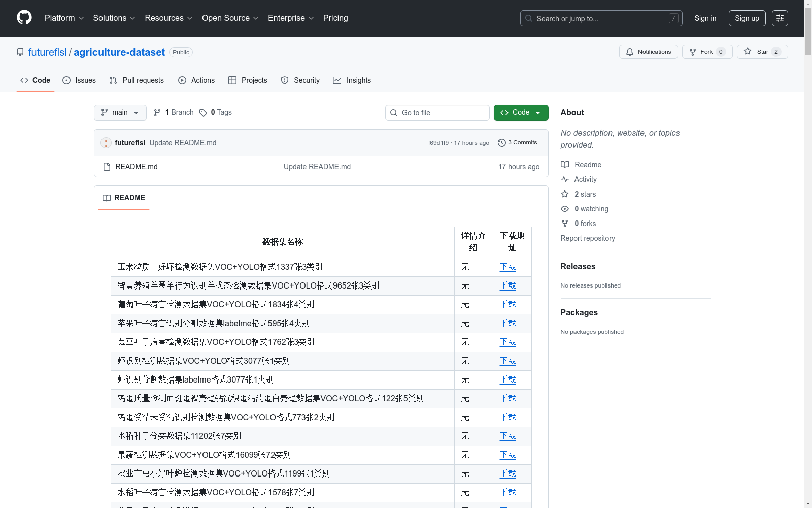The width and height of the screenshot is (812, 508).
Task: Expand the Open Source menu
Action: pos(230,18)
